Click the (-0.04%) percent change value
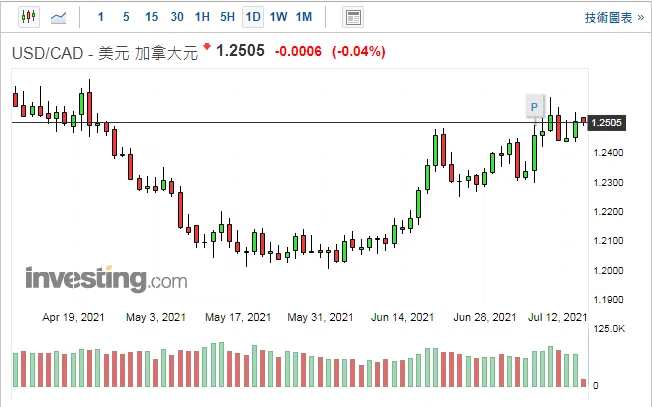The image size is (652, 407). coord(358,52)
